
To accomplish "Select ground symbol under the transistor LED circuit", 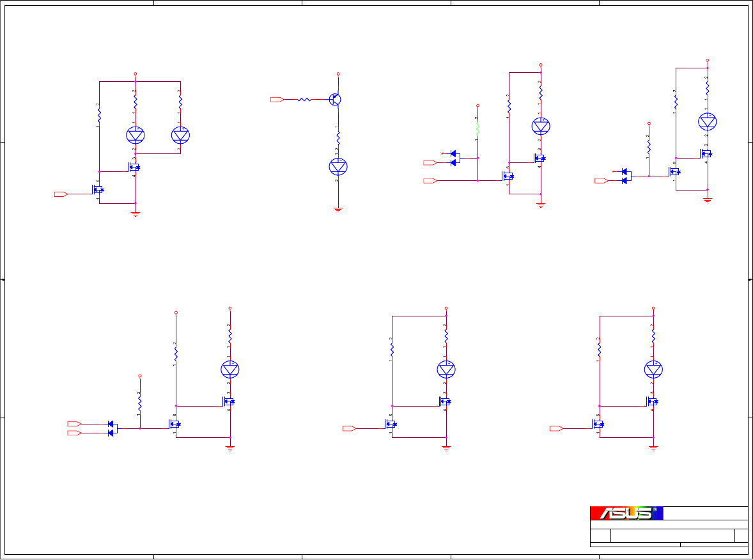I will pos(338,210).
